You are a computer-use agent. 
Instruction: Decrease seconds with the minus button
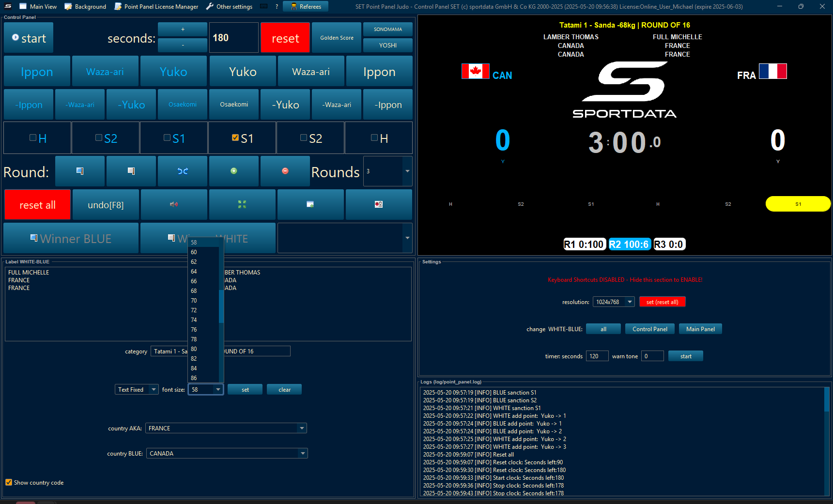[183, 45]
